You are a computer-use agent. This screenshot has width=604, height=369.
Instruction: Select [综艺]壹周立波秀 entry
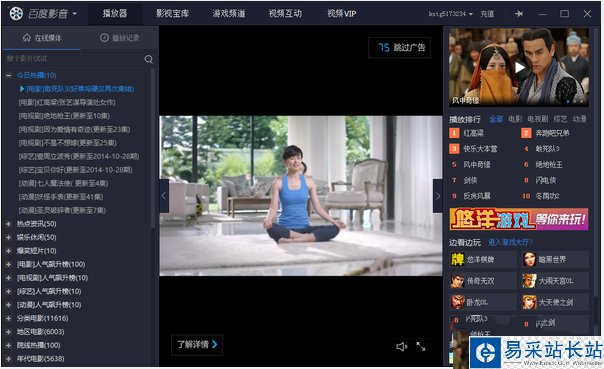79,156
